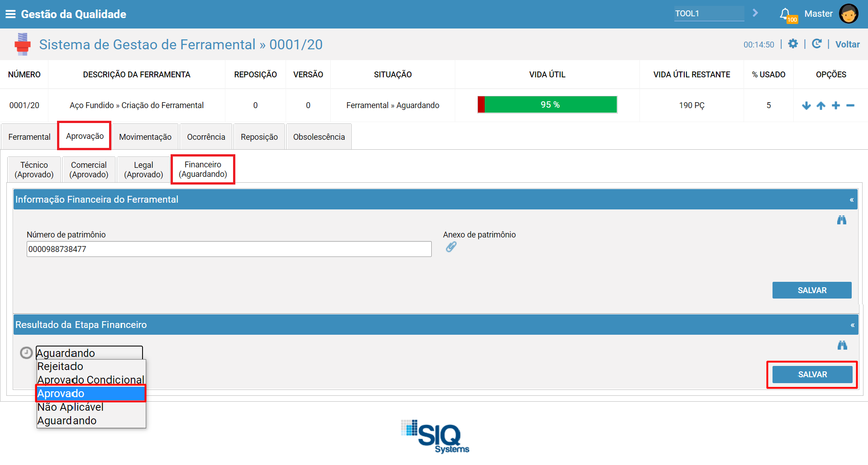Viewport: 868px width, 465px height.
Task: Click the DESCRIÇÃO DA FERRAMENTA column header
Action: click(137, 75)
